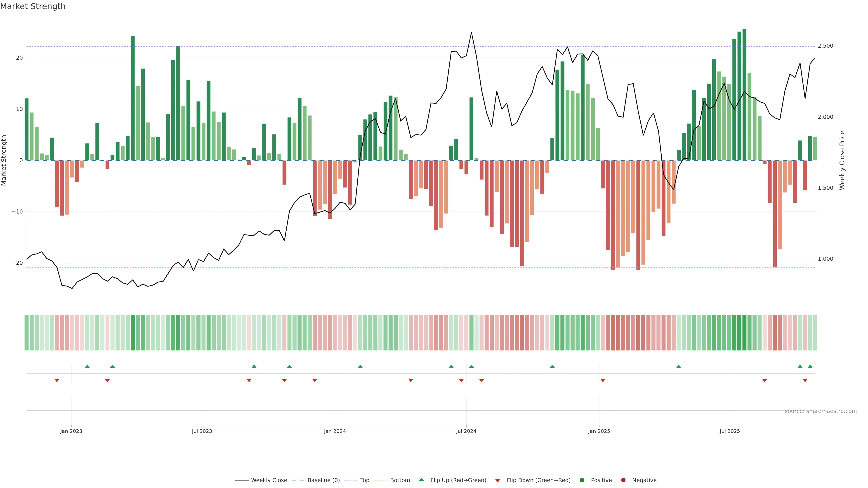Click the Market Strength chart title

click(33, 6)
